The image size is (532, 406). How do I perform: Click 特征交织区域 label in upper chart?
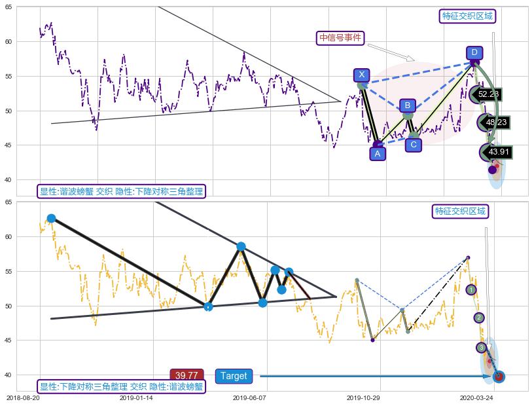click(x=467, y=16)
